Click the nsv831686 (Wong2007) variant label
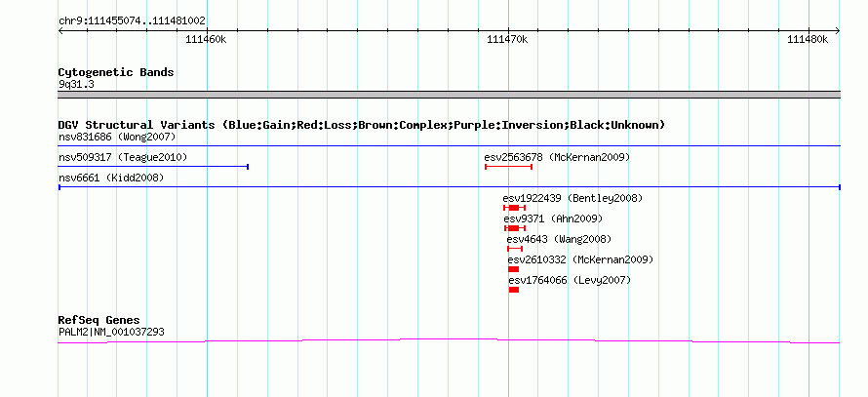868x397 pixels. pyautogui.click(x=117, y=137)
